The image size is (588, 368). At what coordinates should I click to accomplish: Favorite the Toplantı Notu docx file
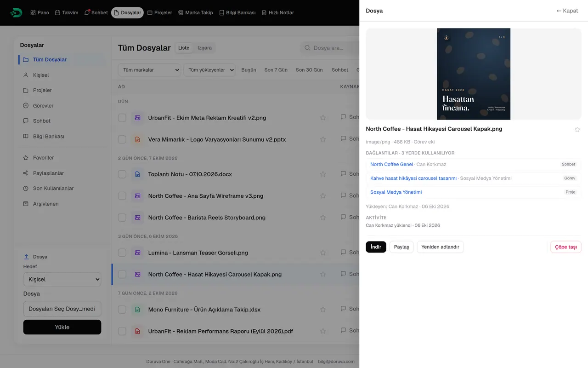323,174
